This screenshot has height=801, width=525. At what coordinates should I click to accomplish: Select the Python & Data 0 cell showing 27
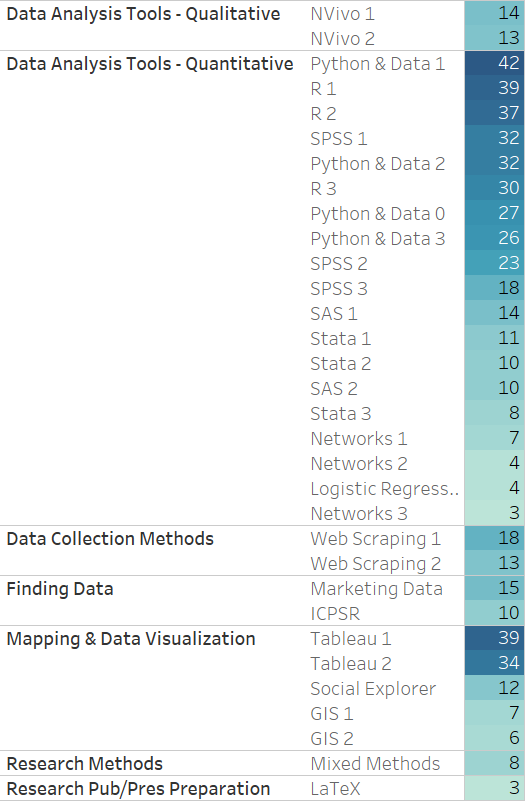pos(495,214)
